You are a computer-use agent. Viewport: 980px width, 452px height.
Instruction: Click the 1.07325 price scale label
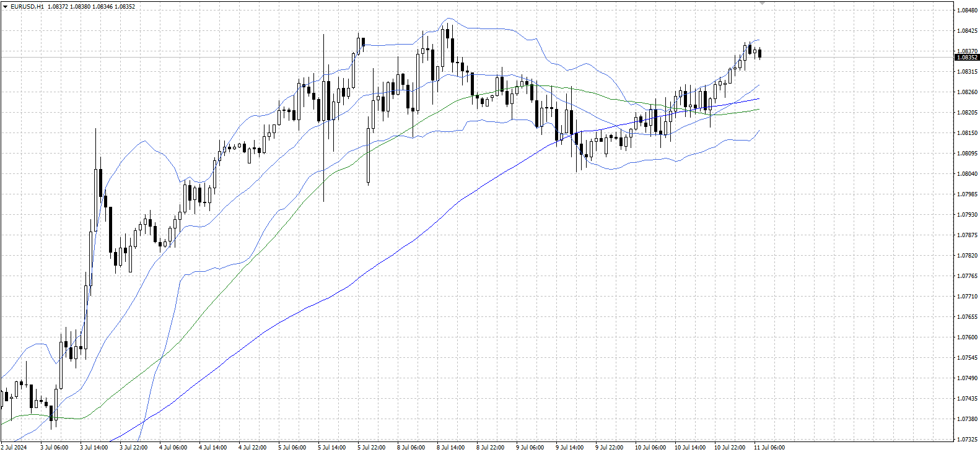pyautogui.click(x=968, y=439)
